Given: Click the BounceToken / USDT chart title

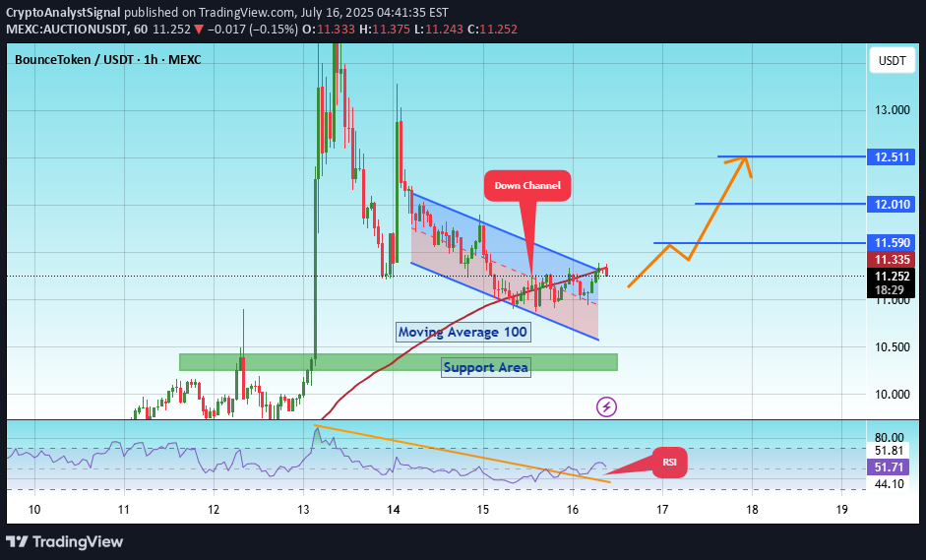Looking at the screenshot, I should click(x=107, y=60).
